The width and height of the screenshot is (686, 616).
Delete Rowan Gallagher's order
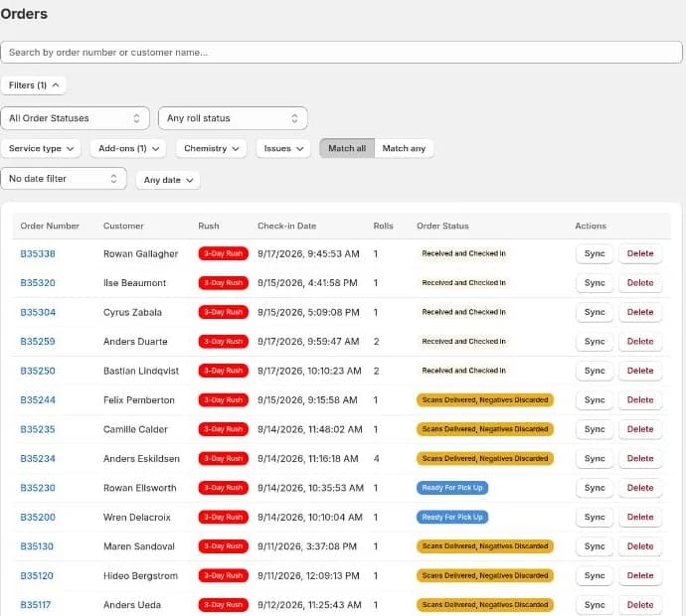point(640,253)
